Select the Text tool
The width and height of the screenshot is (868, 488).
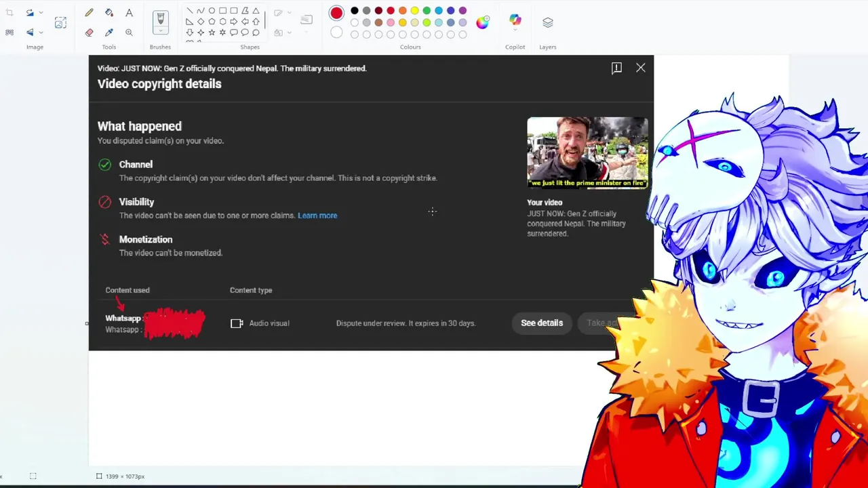point(129,13)
